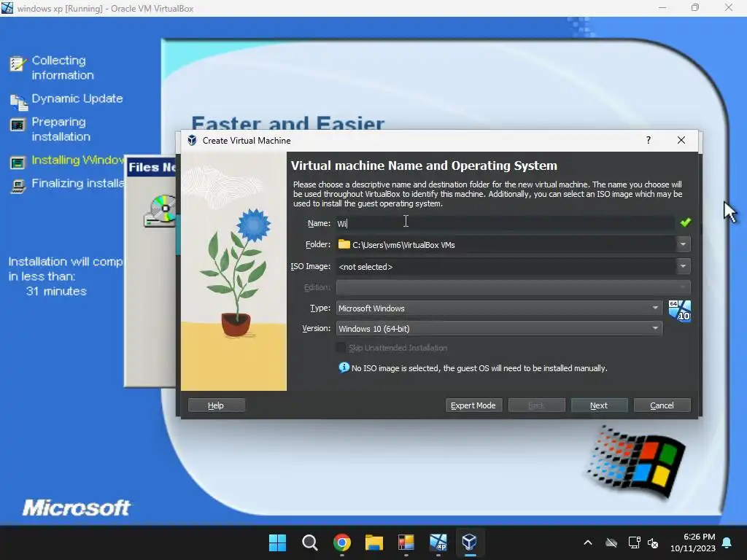
Task: Open the Folder dropdown arrow
Action: [683, 244]
